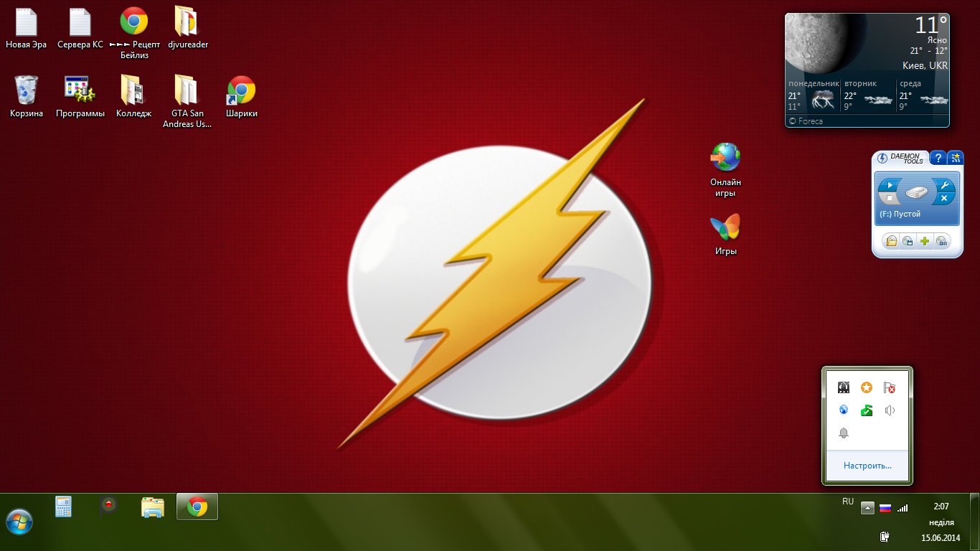The height and width of the screenshot is (551, 980).
Task: Select the Программы desktop icon
Action: pyautogui.click(x=80, y=98)
